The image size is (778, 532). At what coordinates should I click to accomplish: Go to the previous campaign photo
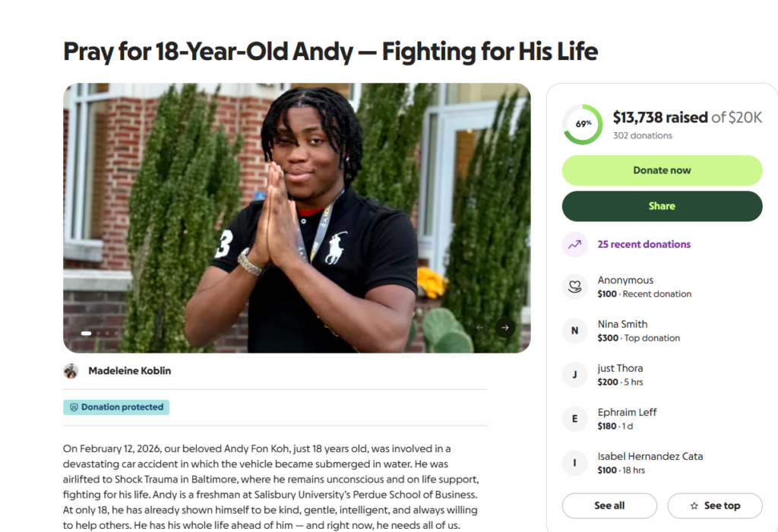click(x=479, y=328)
